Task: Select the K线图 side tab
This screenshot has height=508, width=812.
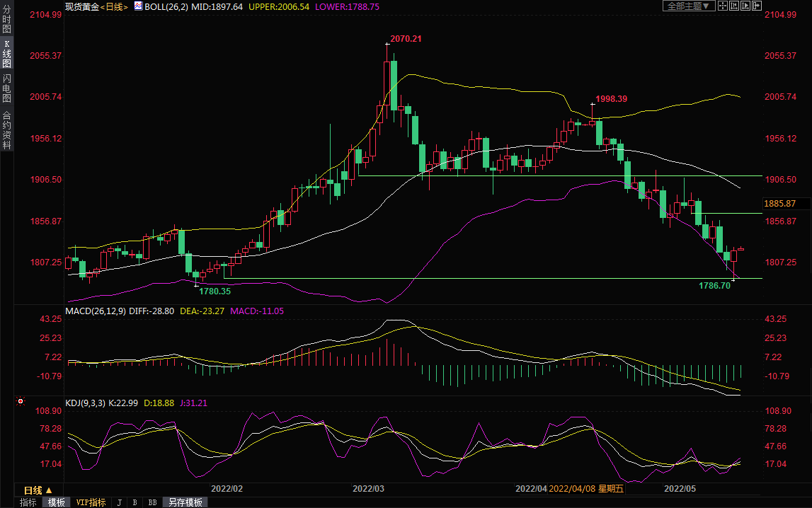Action: click(6, 54)
